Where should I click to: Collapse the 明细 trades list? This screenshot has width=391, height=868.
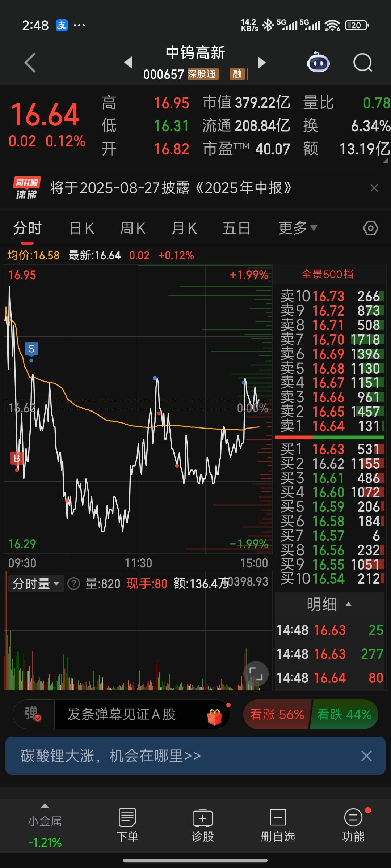[329, 604]
